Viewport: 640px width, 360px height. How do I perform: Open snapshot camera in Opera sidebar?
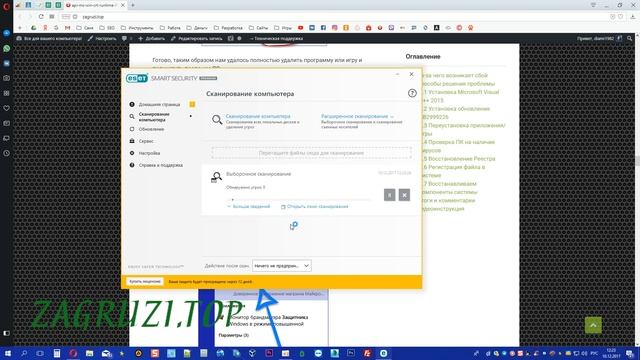click(7, 78)
